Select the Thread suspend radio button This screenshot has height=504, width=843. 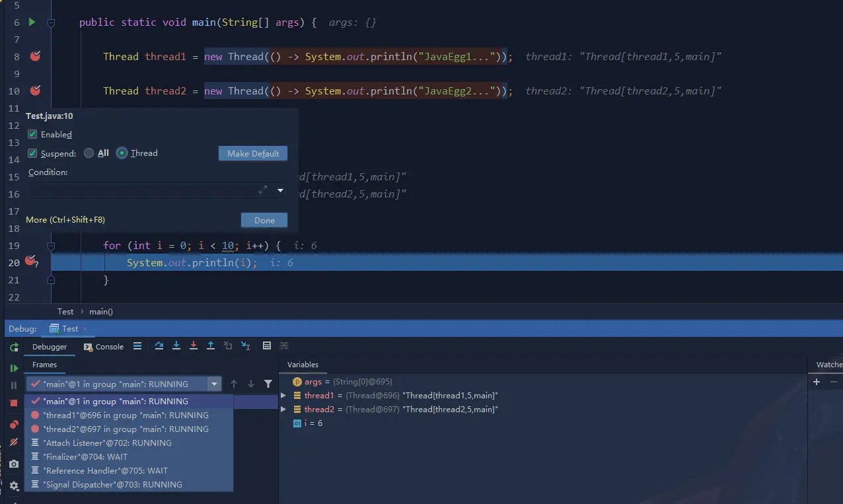pos(122,153)
